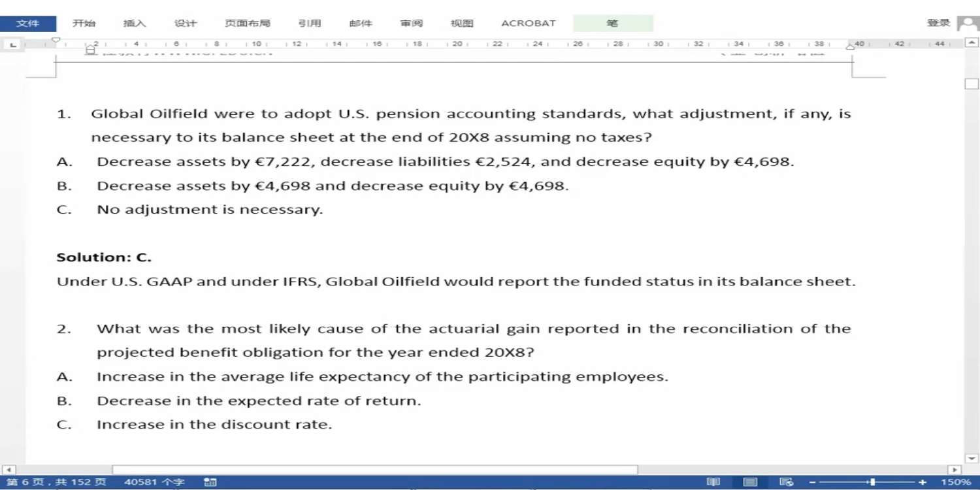
Task: Click the vertical scrollbar thumb
Action: point(972,84)
